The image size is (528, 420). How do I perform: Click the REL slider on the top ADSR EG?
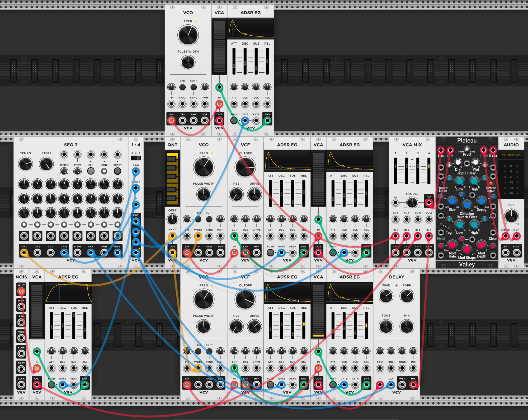267,61
